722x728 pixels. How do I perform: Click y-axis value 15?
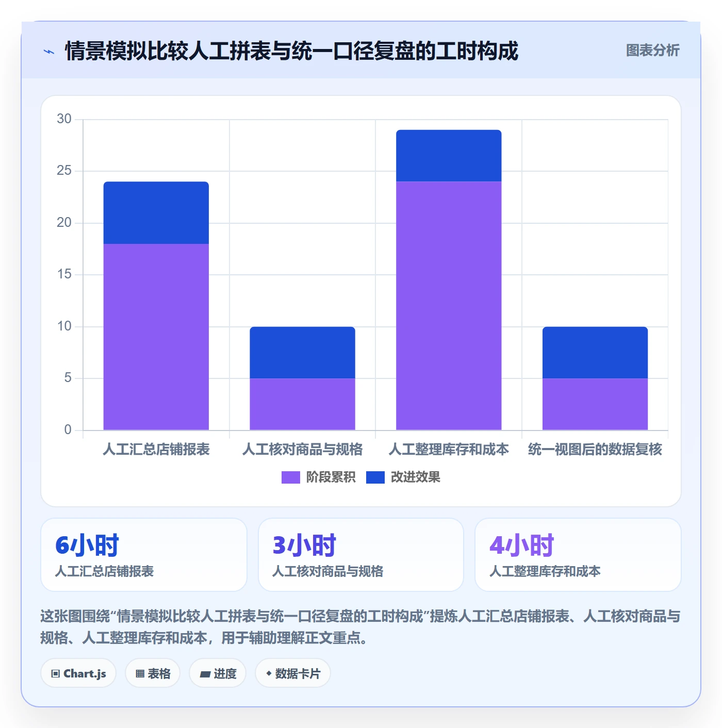(64, 274)
